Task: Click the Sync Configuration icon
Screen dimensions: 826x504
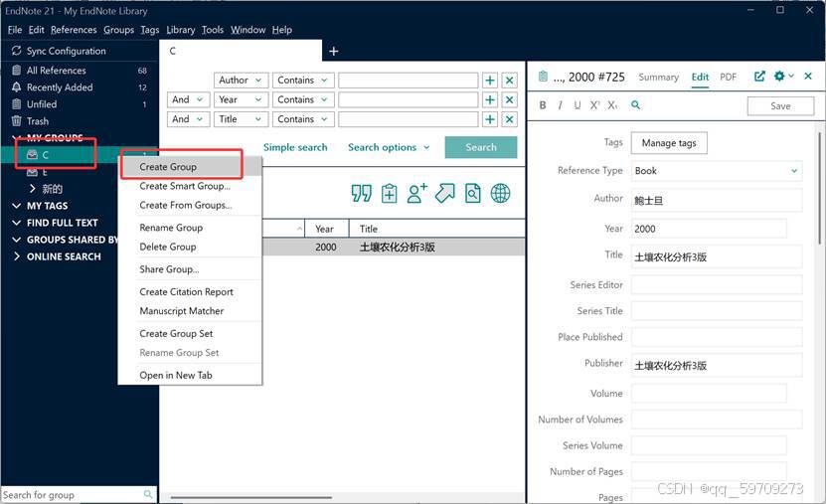Action: 16,51
